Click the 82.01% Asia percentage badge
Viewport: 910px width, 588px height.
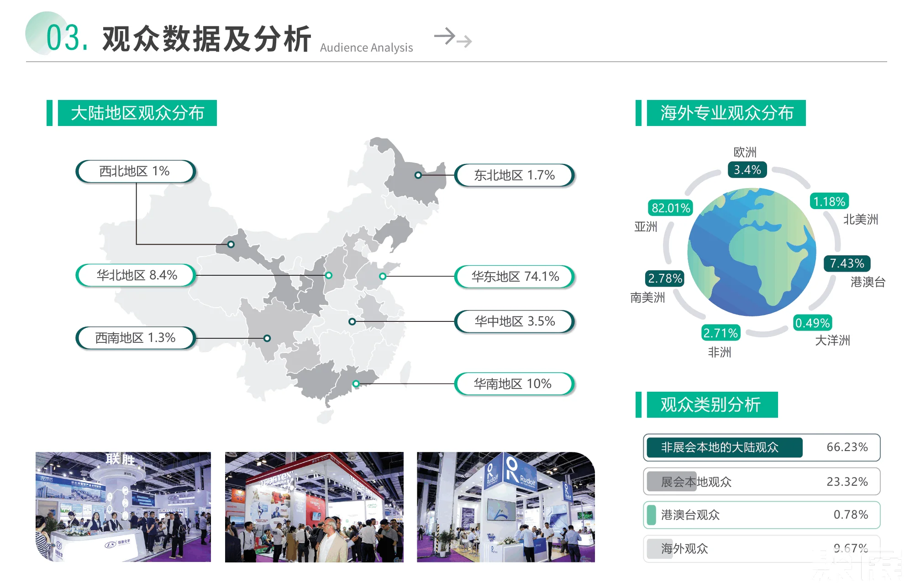coord(670,208)
